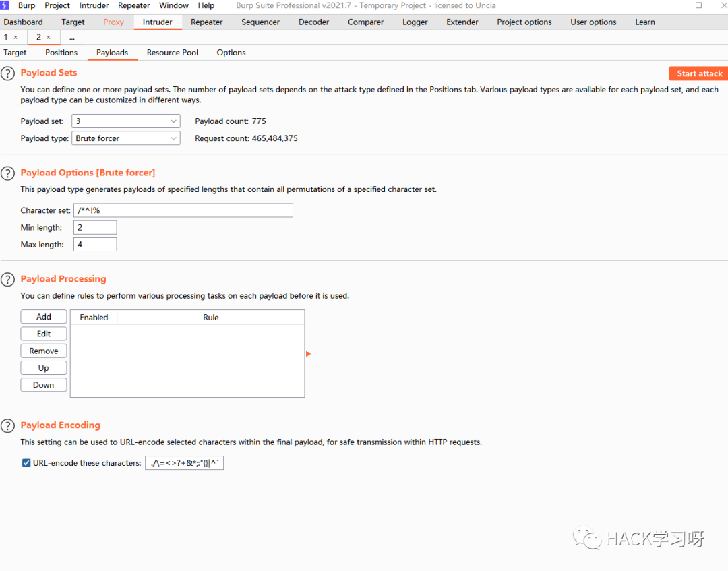Image resolution: width=728 pixels, height=571 pixels.
Task: Switch to the Logger tab
Action: pyautogui.click(x=415, y=22)
